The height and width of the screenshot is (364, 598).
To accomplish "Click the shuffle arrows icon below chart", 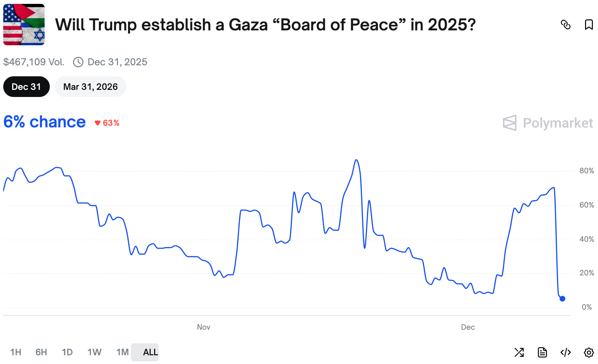I will (519, 352).
